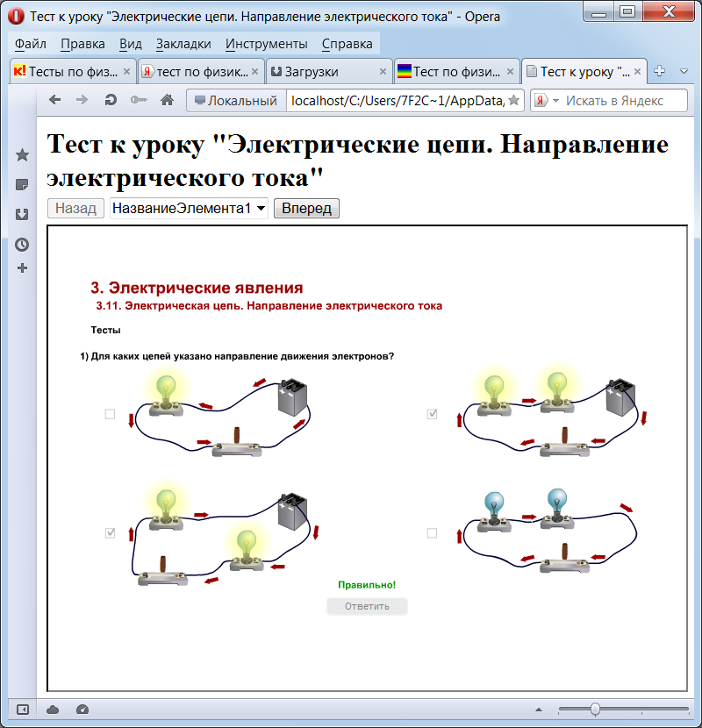Close the 'Загрузки' tab
The width and height of the screenshot is (702, 728).
[383, 72]
